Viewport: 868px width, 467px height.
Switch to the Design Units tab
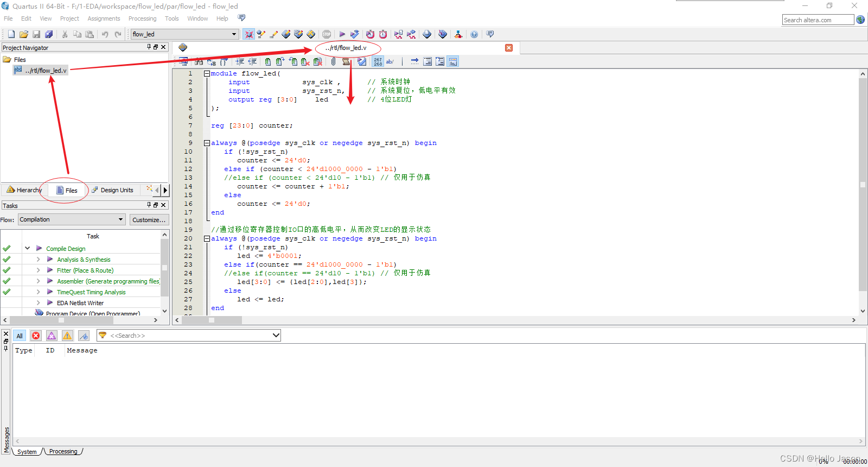(x=112, y=190)
